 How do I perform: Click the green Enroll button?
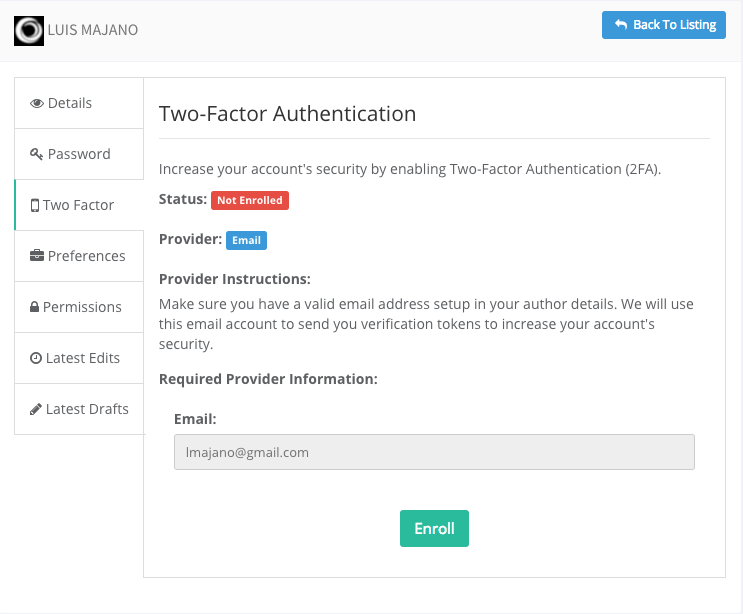coord(434,528)
